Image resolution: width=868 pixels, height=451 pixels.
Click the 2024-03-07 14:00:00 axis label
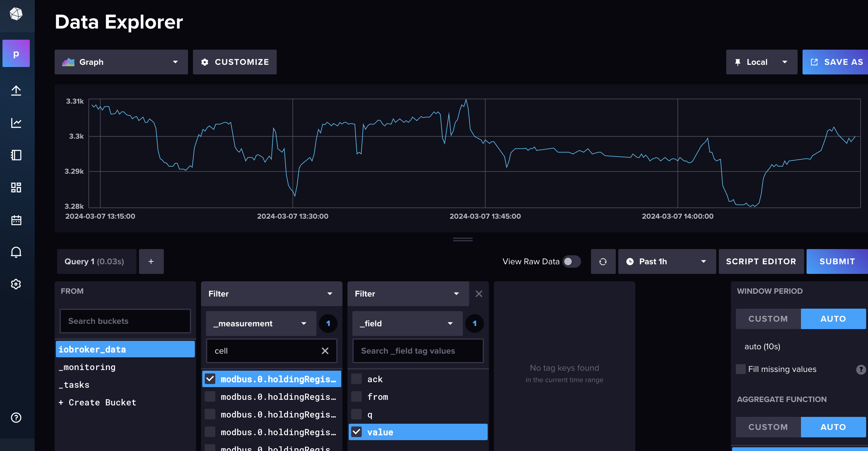[x=677, y=216]
